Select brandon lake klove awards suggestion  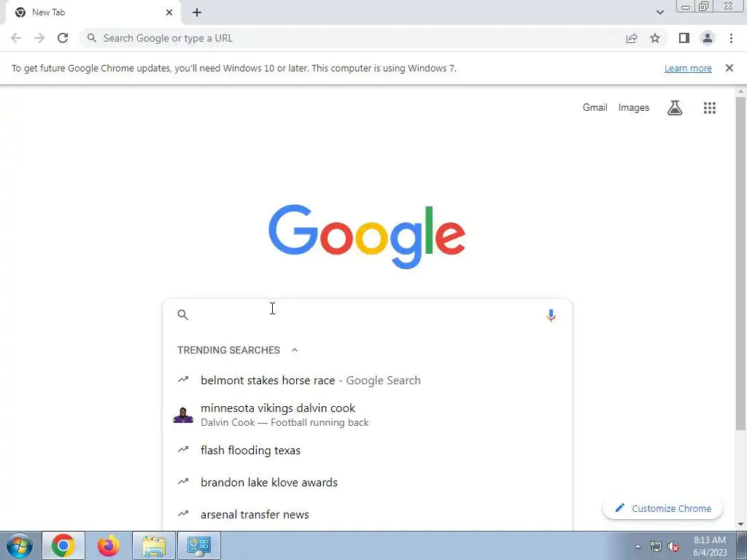click(x=367, y=482)
